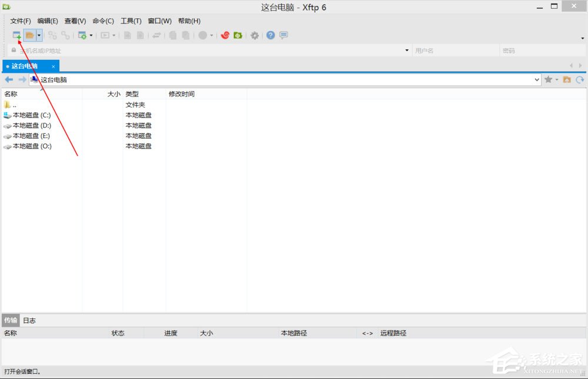Click the back navigation arrow
The height and width of the screenshot is (379, 588).
(8, 79)
